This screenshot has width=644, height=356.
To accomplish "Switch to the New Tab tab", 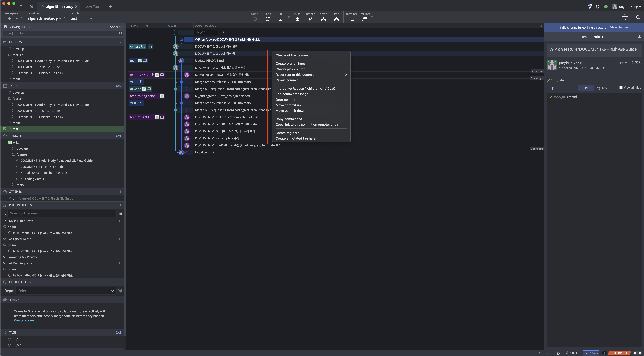I will point(92,7).
